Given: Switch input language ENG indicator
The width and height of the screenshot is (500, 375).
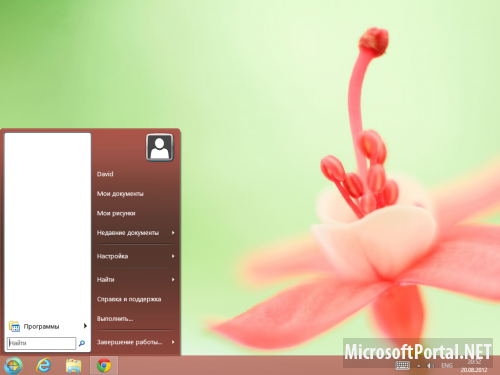Looking at the screenshot, I should pos(447,366).
